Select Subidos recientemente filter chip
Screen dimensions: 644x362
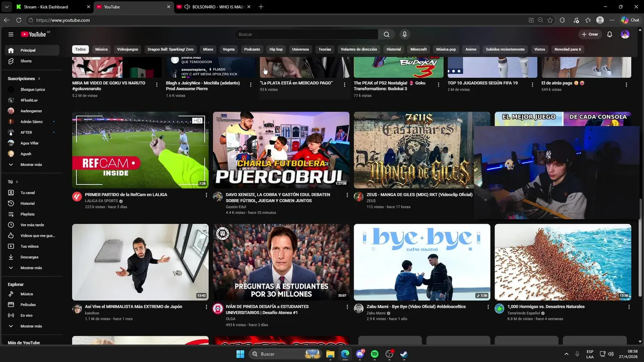point(505,49)
